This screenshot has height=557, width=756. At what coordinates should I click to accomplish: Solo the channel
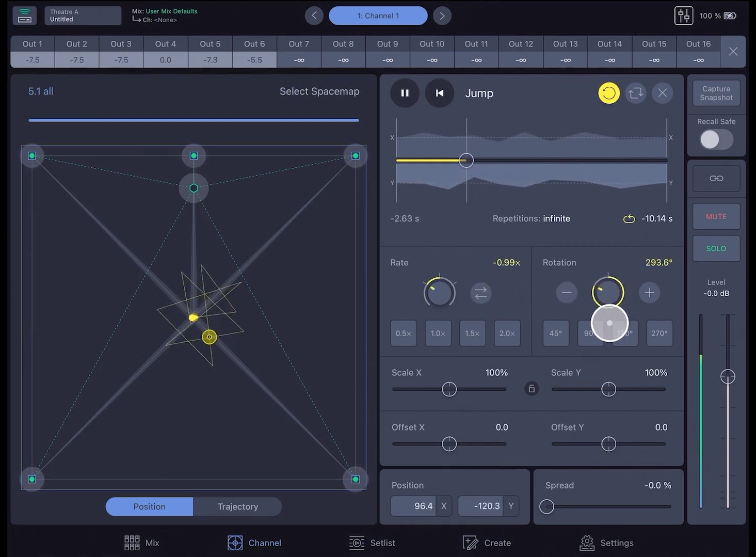[x=716, y=248]
